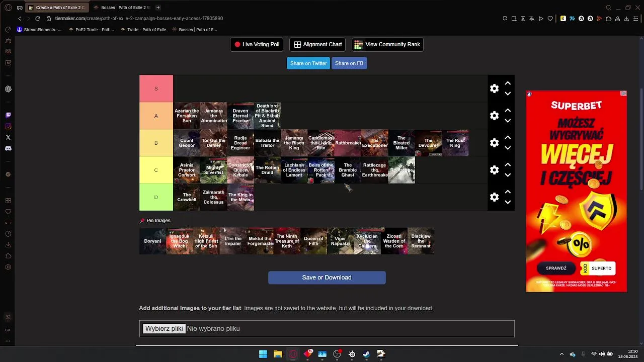Open Discord in Opera sidebar
The width and height of the screenshot is (644, 362).
click(x=8, y=148)
